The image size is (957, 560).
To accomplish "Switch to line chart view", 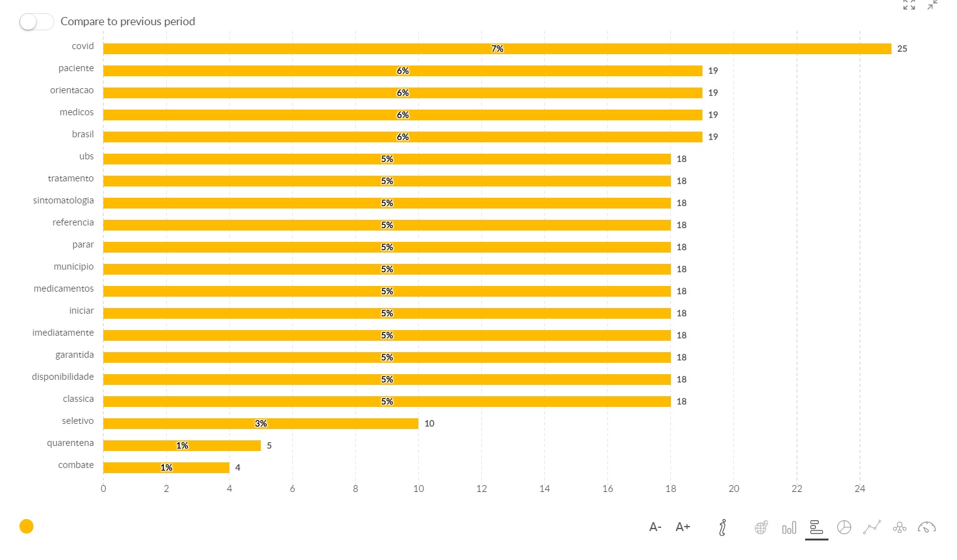I will pyautogui.click(x=872, y=527).
